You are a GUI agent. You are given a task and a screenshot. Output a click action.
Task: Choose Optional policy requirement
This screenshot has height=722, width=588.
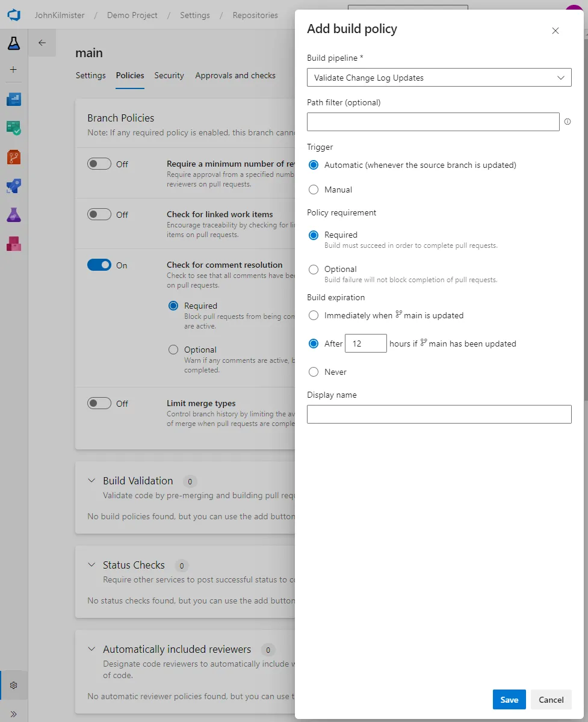pos(313,270)
